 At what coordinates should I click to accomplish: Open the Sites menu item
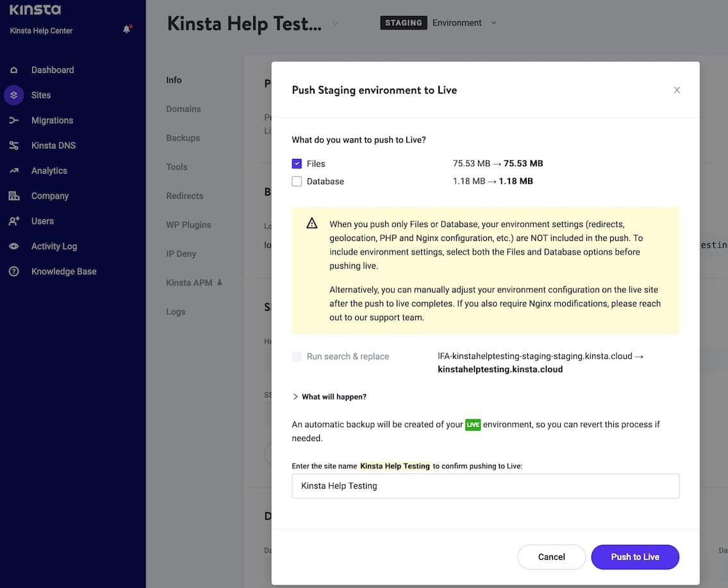pyautogui.click(x=41, y=95)
